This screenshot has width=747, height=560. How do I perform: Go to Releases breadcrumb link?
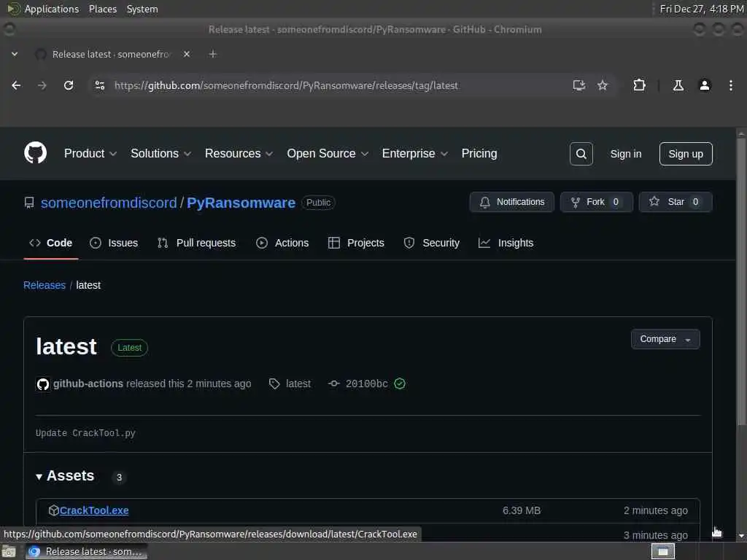44,285
